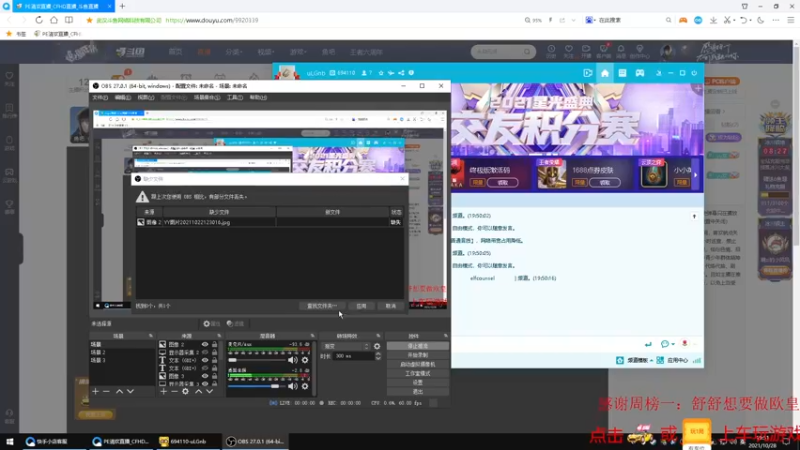Click 查找文件夹 in missing files dialog
The image size is (800, 450).
[322, 306]
